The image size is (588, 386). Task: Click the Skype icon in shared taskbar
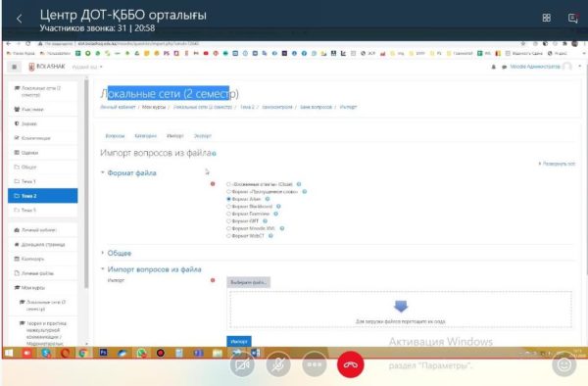click(x=46, y=353)
